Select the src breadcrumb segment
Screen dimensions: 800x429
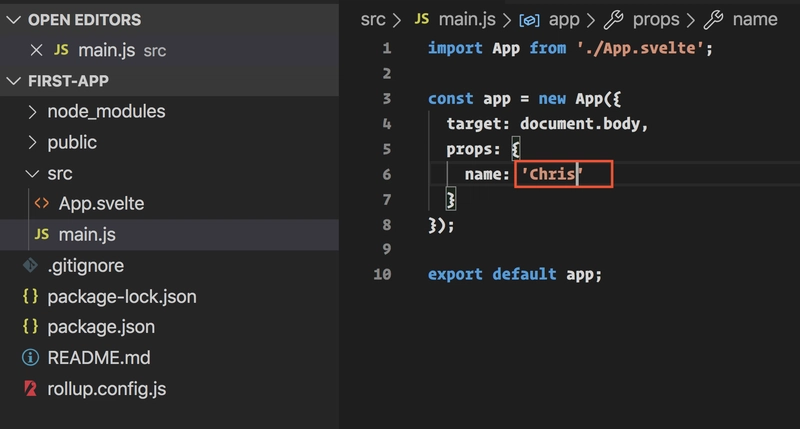[373, 19]
